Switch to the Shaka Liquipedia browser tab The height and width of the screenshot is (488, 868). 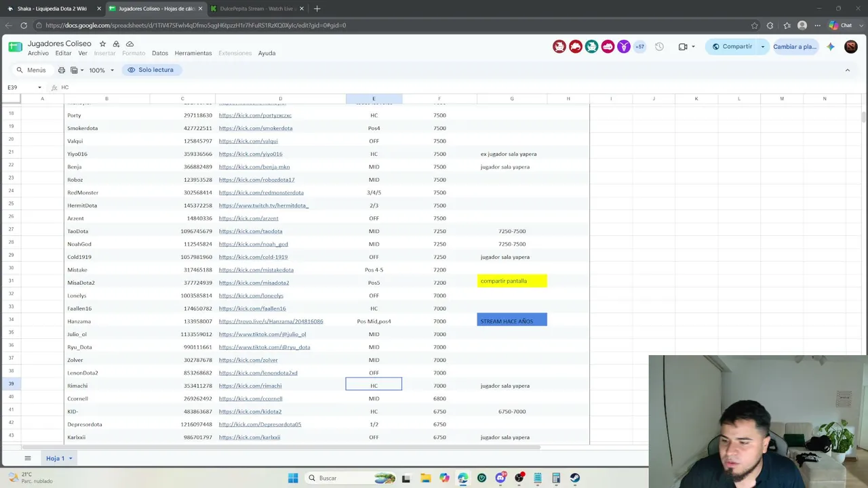point(52,9)
